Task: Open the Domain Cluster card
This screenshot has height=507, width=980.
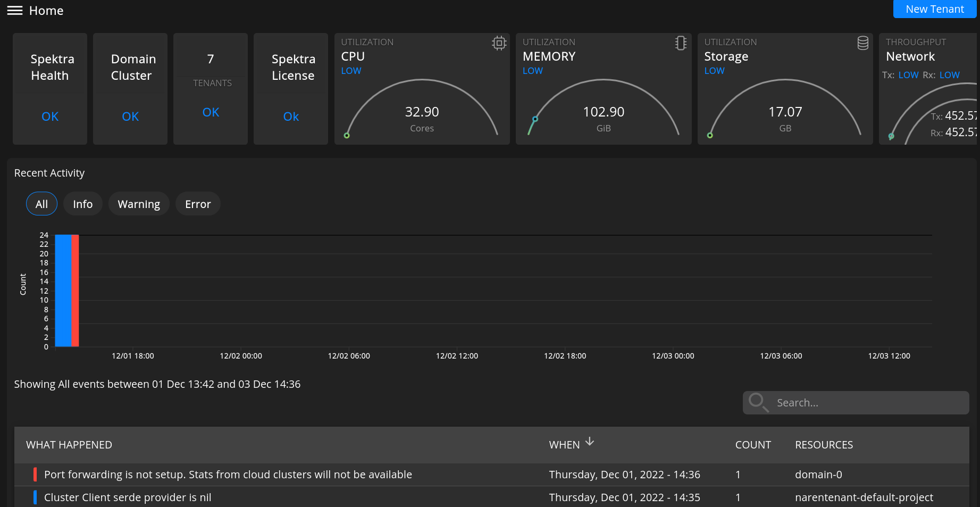Action: (130, 89)
